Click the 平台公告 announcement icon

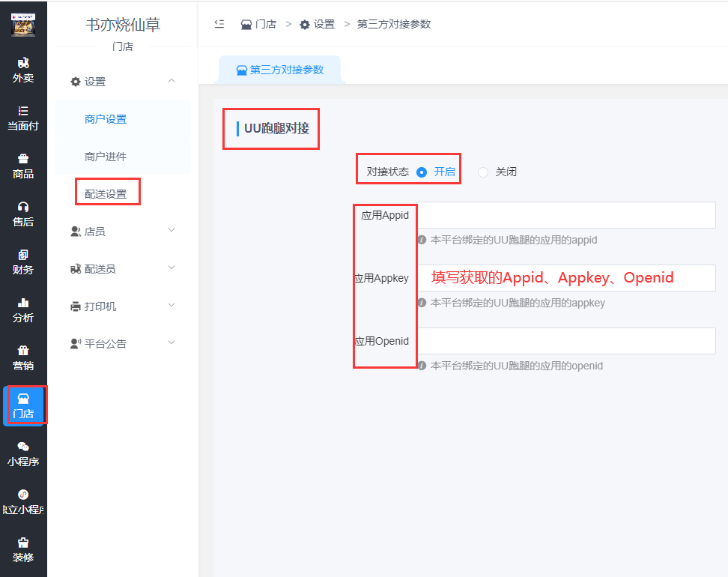click(75, 343)
